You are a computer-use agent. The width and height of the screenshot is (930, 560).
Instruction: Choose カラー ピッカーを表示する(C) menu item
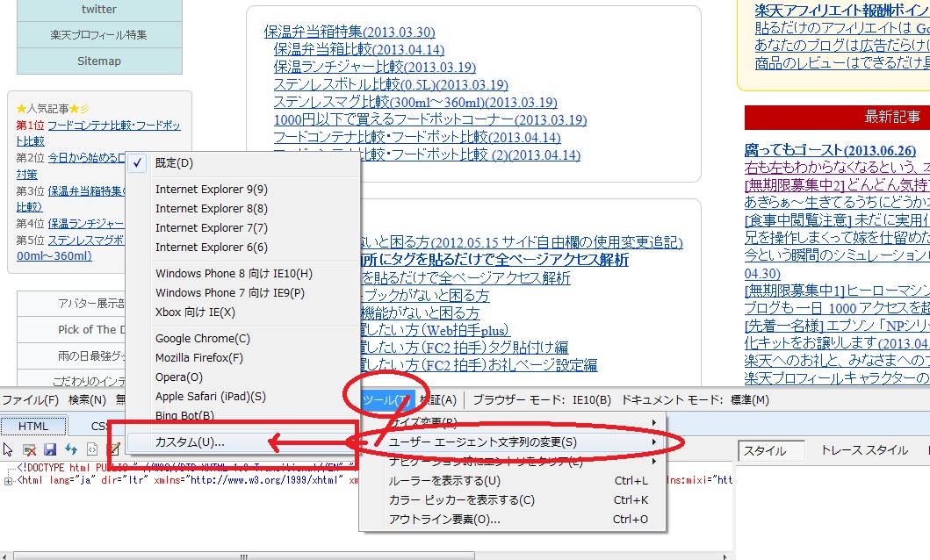tap(461, 500)
